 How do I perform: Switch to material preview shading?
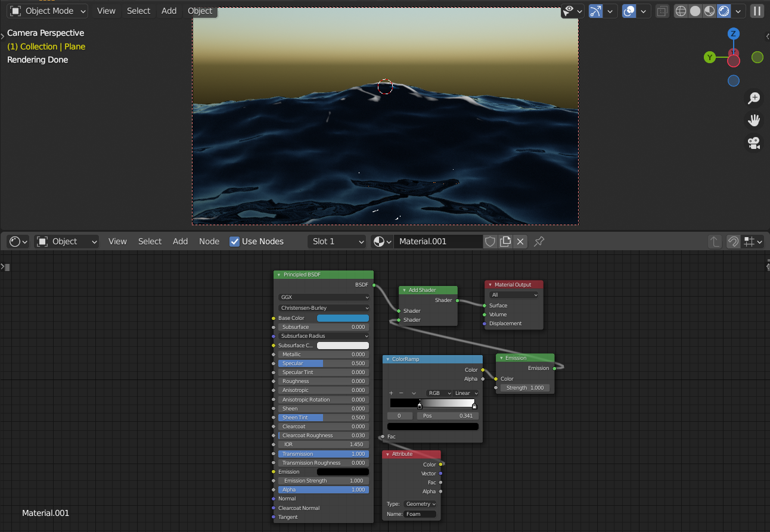coord(709,11)
